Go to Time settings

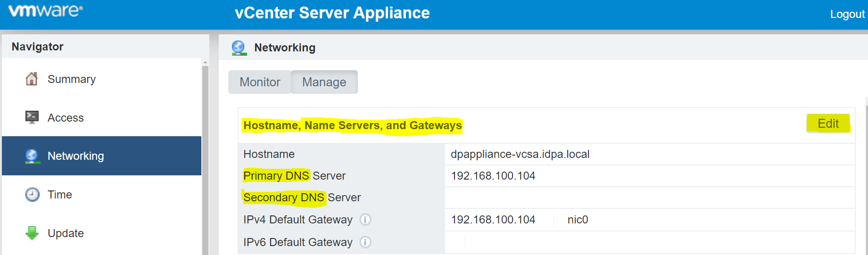click(60, 195)
